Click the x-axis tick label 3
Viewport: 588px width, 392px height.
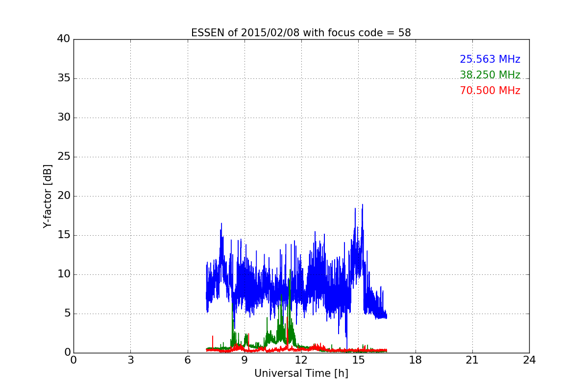130,360
